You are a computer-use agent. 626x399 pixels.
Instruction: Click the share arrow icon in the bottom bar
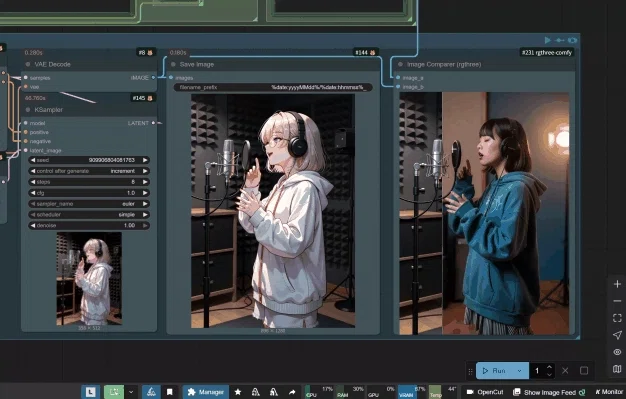pos(292,392)
